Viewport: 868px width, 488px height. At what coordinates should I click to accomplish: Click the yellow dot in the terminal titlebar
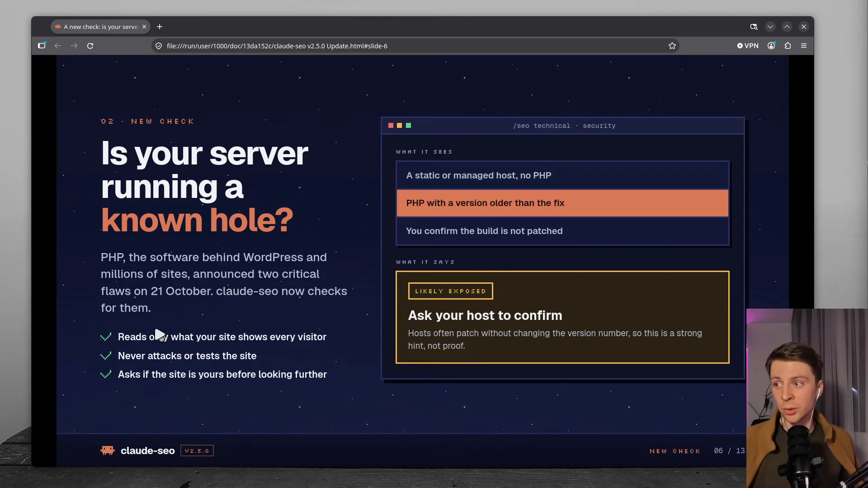tap(399, 126)
